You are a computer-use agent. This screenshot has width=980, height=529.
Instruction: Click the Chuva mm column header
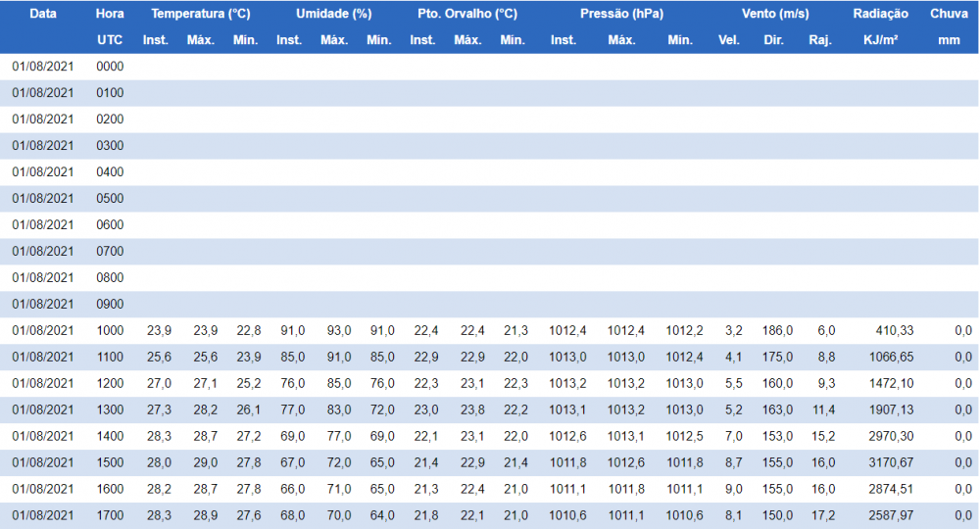tap(949, 26)
